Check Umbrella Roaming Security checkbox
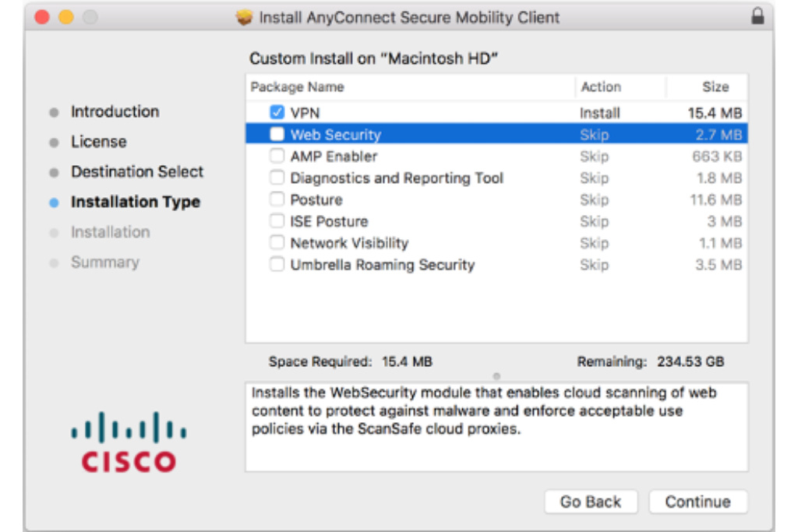 [277, 265]
